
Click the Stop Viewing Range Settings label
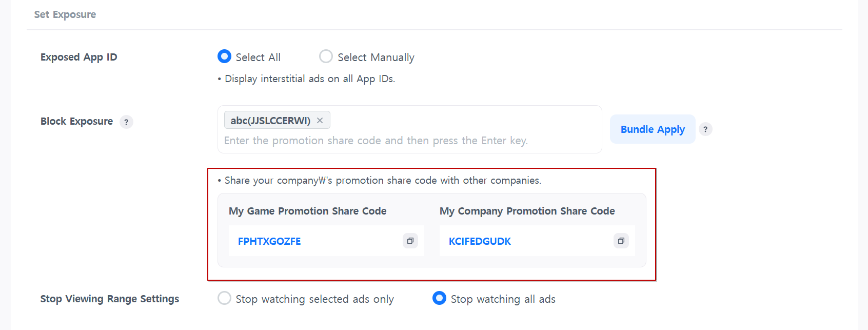coord(110,299)
